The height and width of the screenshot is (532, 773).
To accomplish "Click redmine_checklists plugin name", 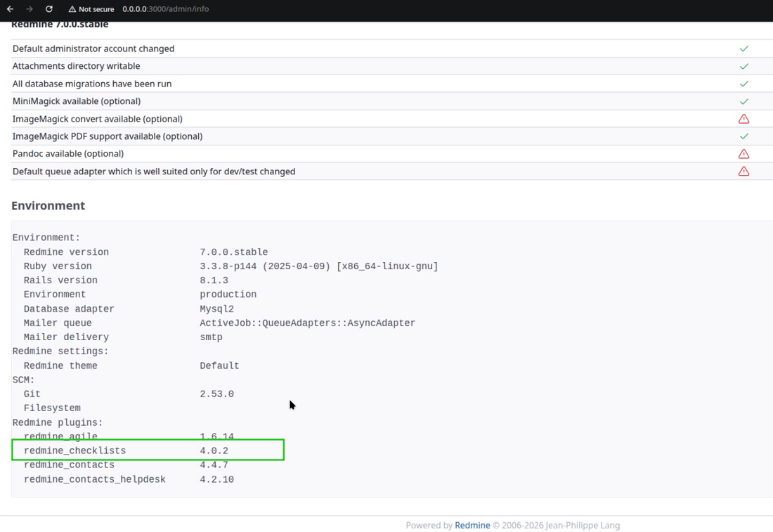I will coord(74,450).
